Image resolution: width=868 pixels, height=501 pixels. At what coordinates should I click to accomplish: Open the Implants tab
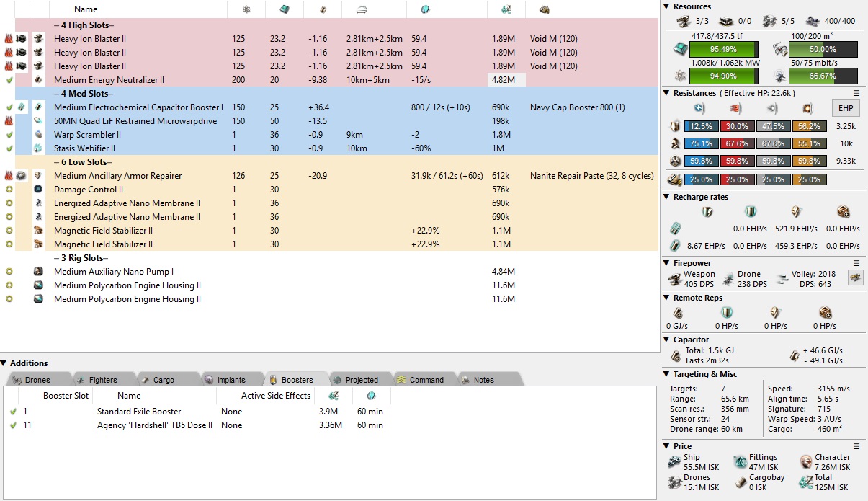(x=231, y=380)
